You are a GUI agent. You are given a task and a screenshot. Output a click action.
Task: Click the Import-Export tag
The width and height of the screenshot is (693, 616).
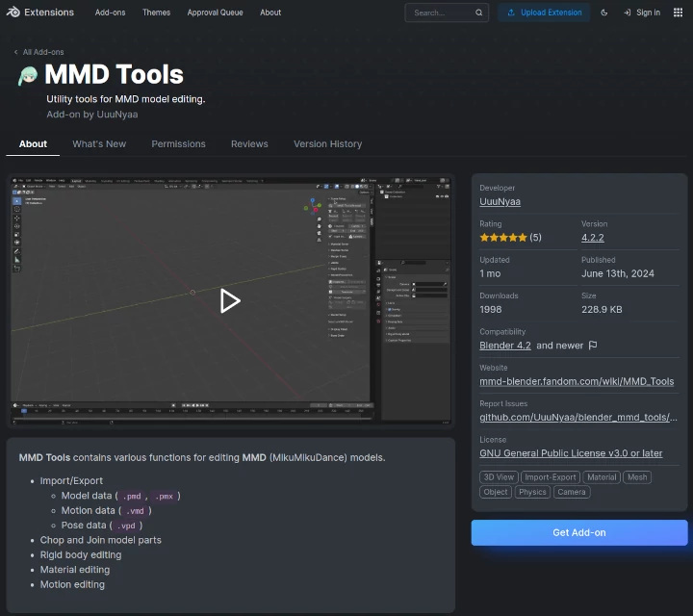[x=551, y=477]
